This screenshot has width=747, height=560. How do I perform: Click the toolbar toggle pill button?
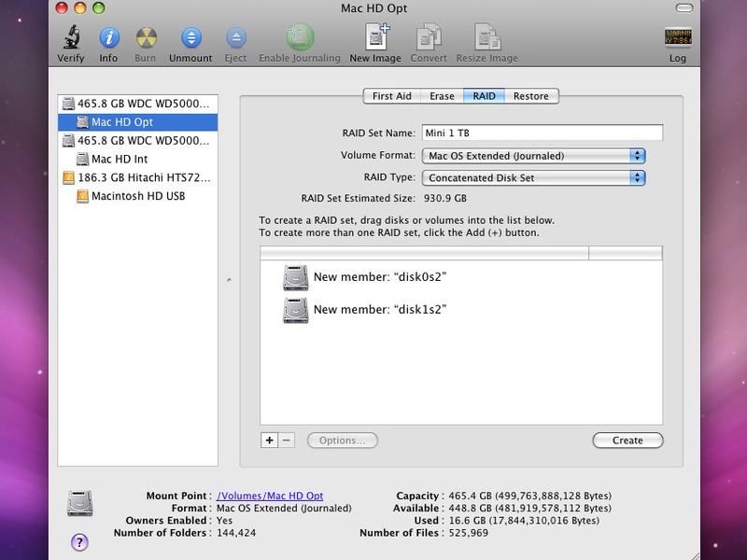(x=684, y=8)
